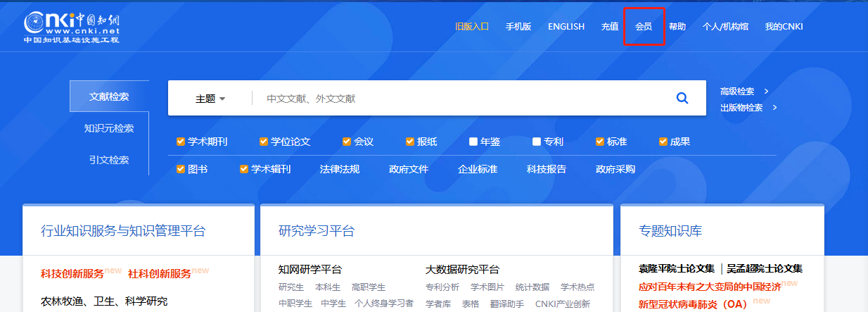Image resolution: width=868 pixels, height=312 pixels.
Task: Toggle the 成果 checkbox
Action: [663, 142]
